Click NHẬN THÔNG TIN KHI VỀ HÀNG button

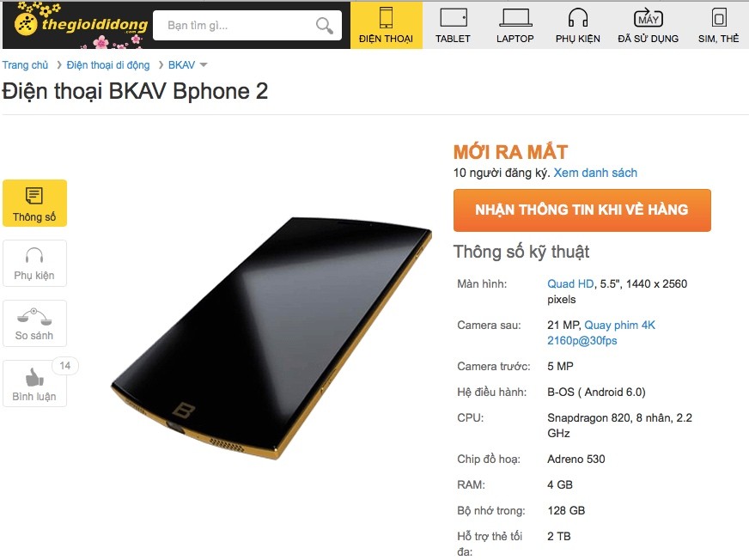tap(582, 210)
